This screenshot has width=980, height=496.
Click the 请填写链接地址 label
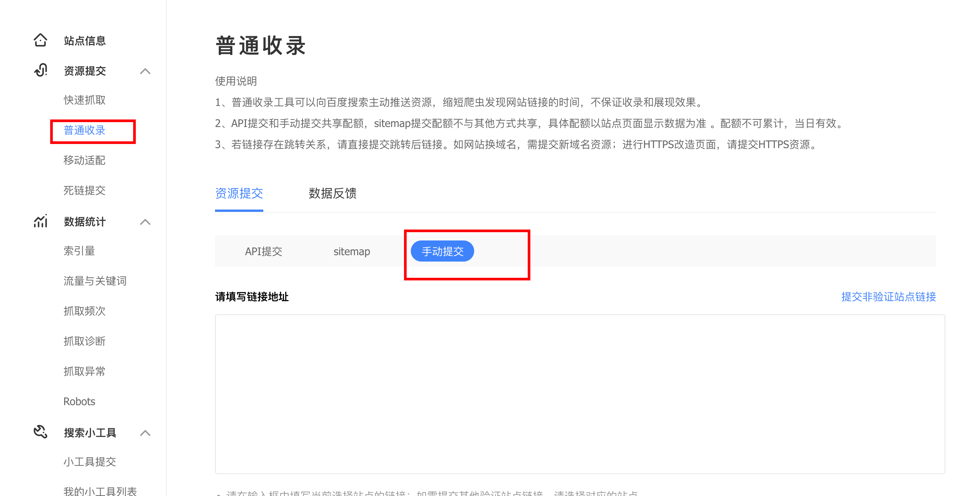[252, 297]
